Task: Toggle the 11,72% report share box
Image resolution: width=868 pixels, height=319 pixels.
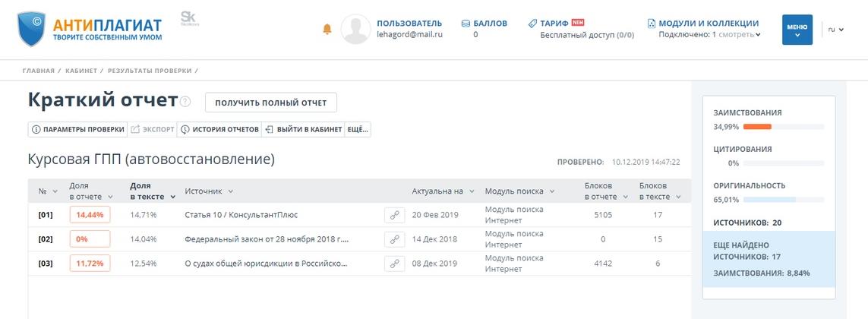Action: [90, 264]
